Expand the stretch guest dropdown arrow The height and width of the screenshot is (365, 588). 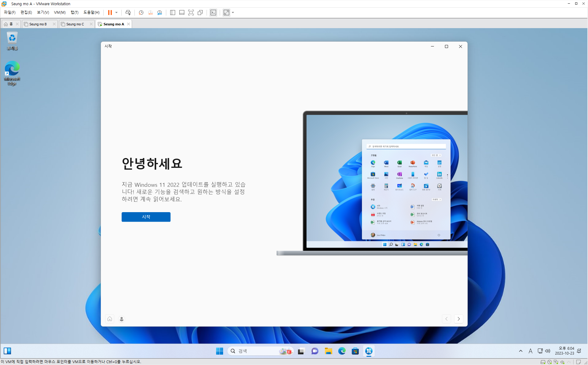coord(233,13)
